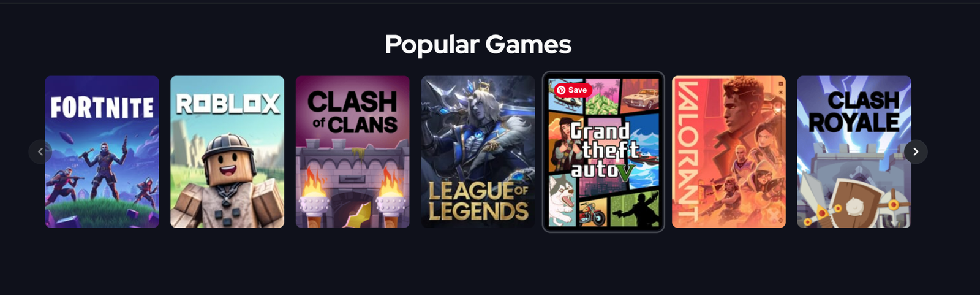Screen dimensions: 980x295
Task: Click the Pinterest logo inside the Save button
Action: point(561,90)
